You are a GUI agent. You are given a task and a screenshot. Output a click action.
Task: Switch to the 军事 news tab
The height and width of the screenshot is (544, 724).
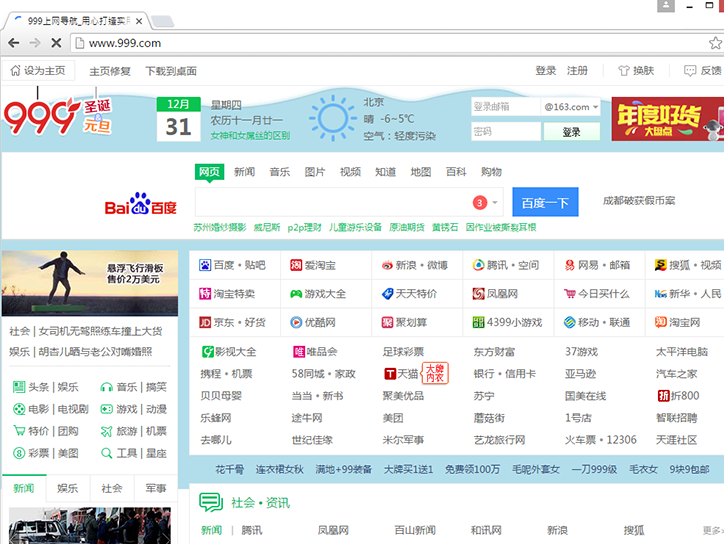click(x=155, y=488)
